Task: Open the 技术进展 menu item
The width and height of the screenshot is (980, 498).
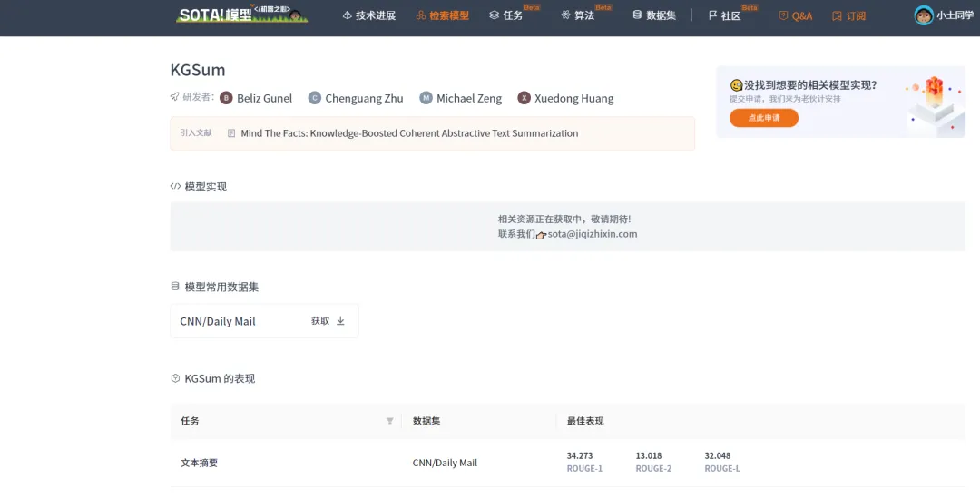Action: click(x=369, y=15)
